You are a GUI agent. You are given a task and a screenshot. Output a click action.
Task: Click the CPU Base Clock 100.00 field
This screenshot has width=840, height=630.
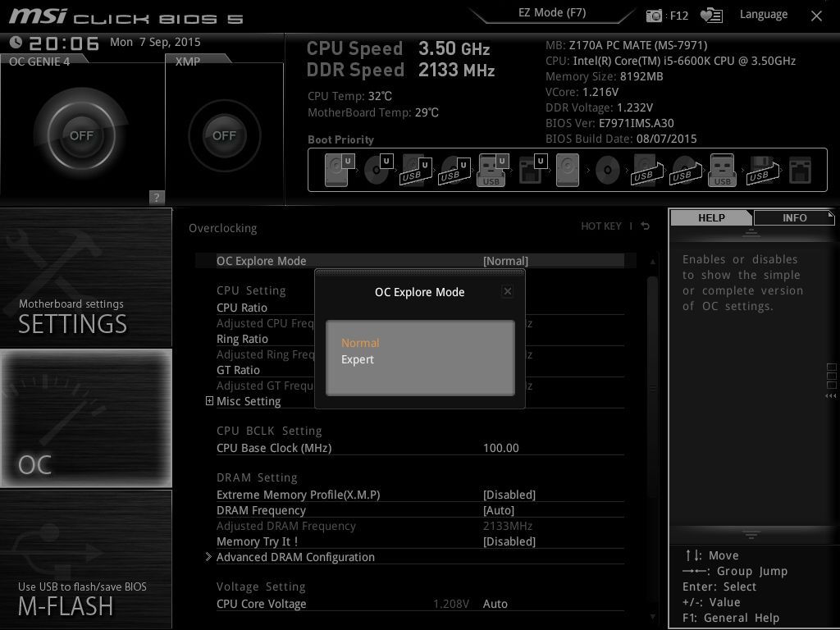(501, 448)
